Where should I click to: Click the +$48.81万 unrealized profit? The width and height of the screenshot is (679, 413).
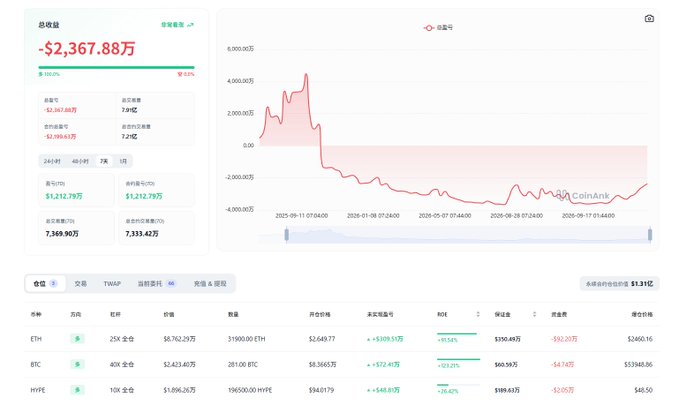(x=383, y=390)
